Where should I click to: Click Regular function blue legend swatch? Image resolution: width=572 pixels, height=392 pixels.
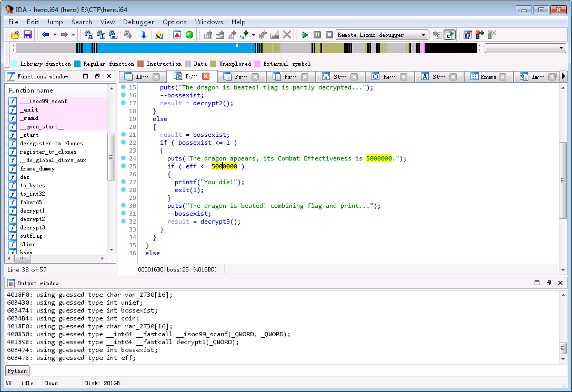77,64
